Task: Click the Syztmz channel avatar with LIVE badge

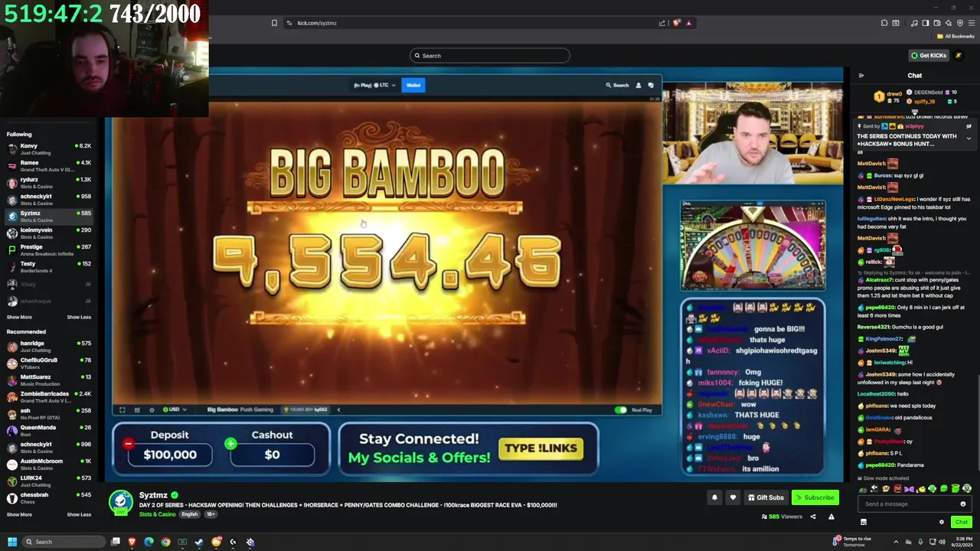Action: (120, 503)
